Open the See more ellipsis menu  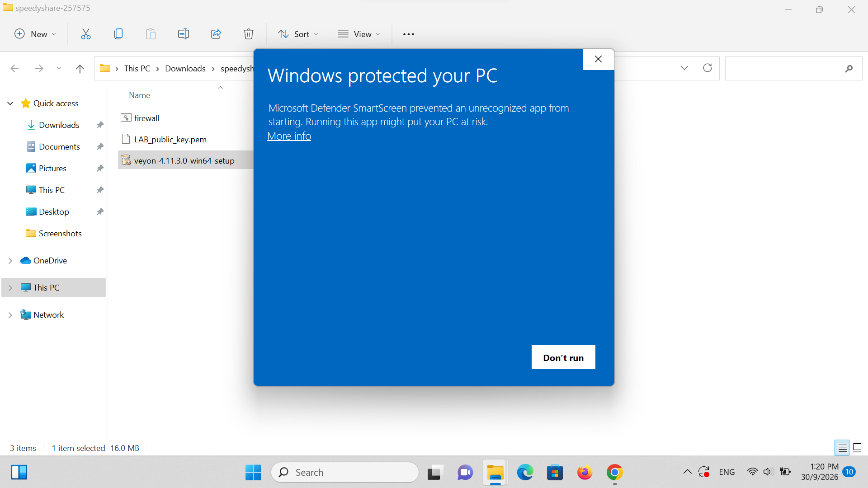click(x=409, y=34)
